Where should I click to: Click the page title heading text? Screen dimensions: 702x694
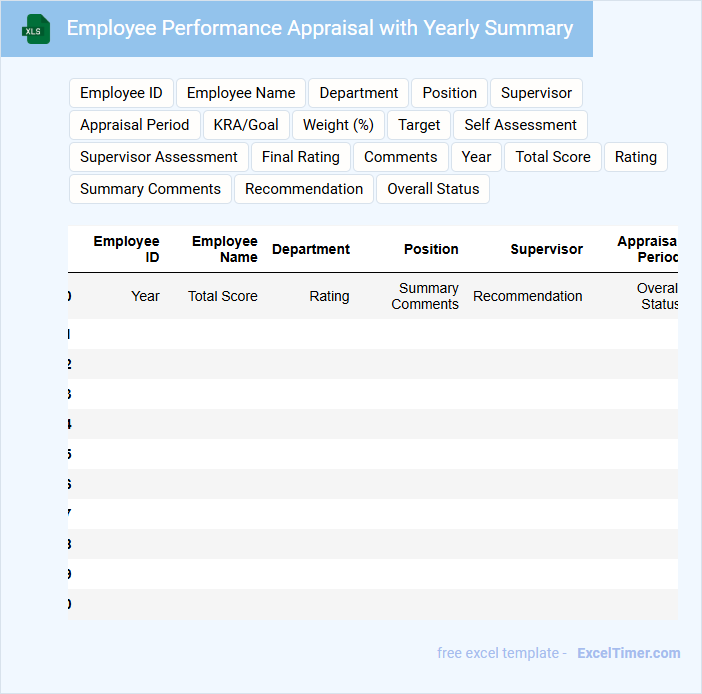pos(320,28)
